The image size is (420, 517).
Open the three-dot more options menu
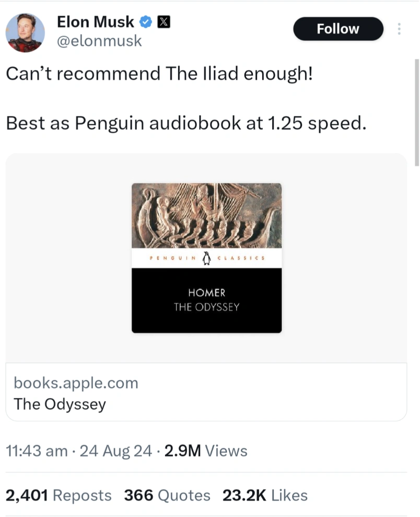[400, 29]
